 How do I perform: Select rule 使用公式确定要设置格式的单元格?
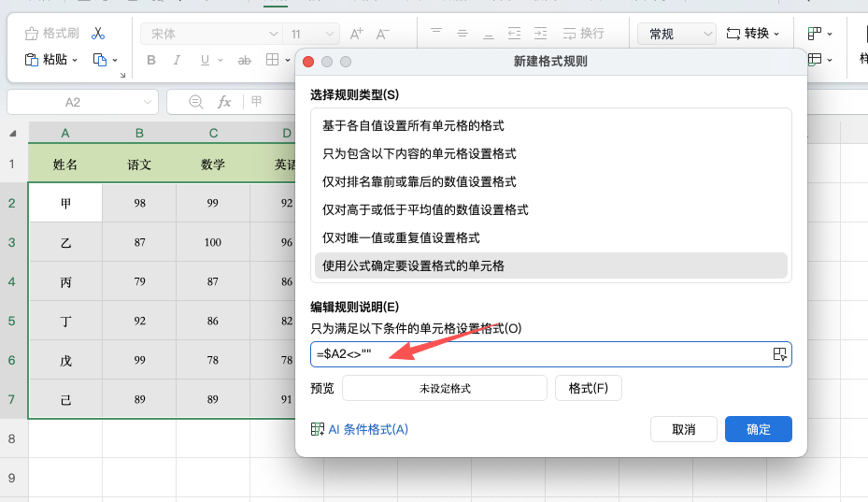click(551, 266)
